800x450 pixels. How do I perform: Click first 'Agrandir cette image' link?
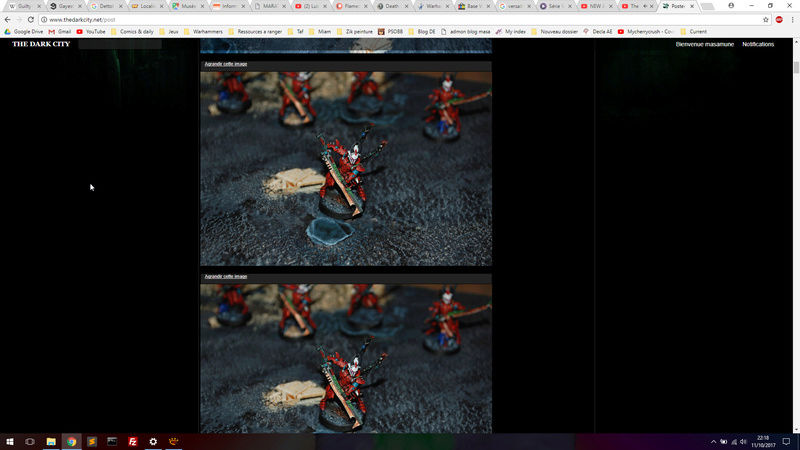(226, 64)
